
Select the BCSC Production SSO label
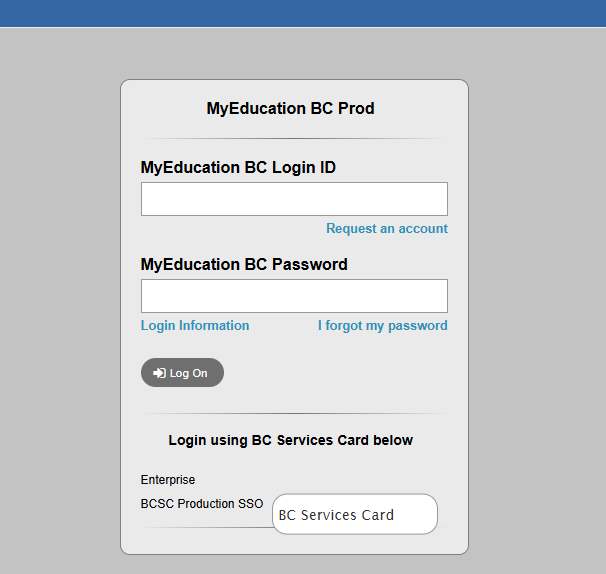tap(201, 504)
